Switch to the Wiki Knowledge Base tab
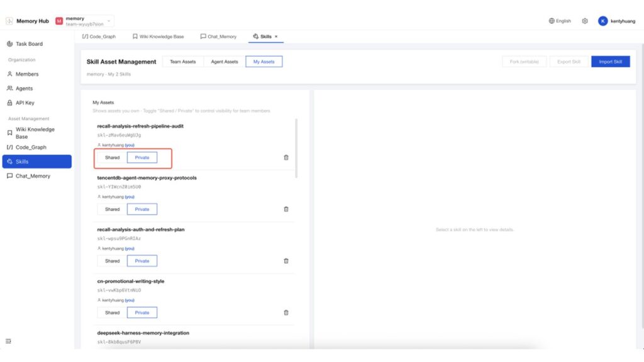Screen dimensions: 644x362 click(158, 36)
